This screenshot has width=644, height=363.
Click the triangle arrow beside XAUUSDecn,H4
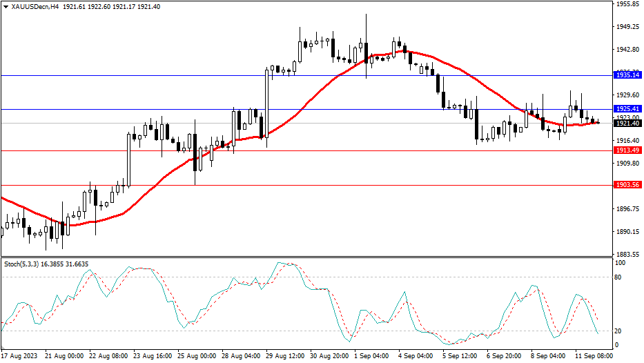click(x=6, y=6)
